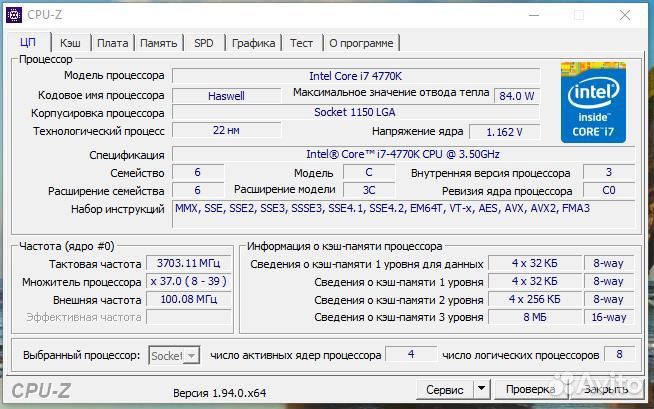Click the core voltage value 1.162 V
Screen dimensions: 654x409
[x=504, y=132]
